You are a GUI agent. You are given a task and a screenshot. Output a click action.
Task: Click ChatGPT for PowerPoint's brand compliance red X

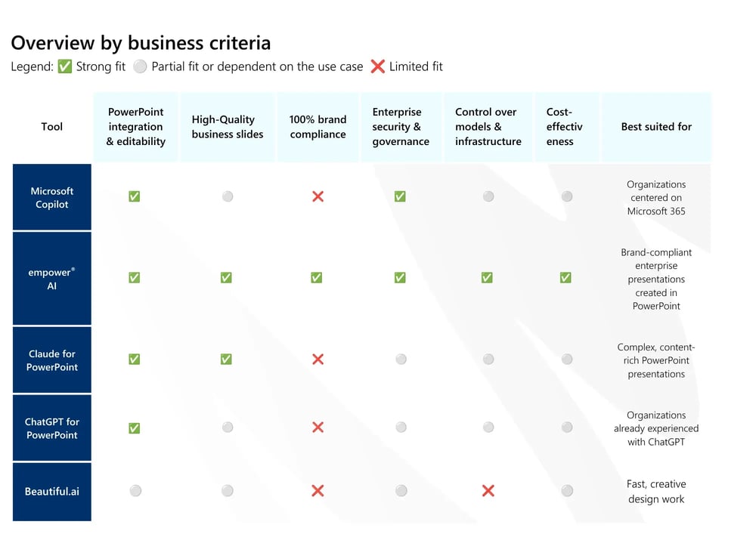click(x=318, y=427)
